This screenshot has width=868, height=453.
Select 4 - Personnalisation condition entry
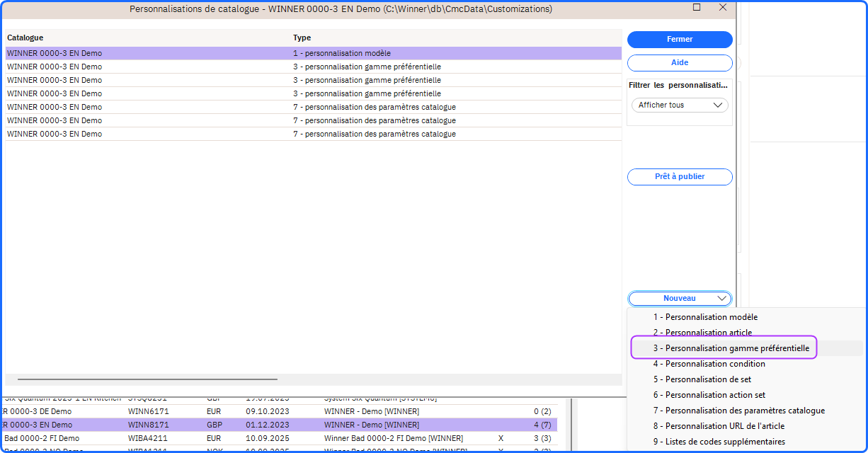pos(709,364)
